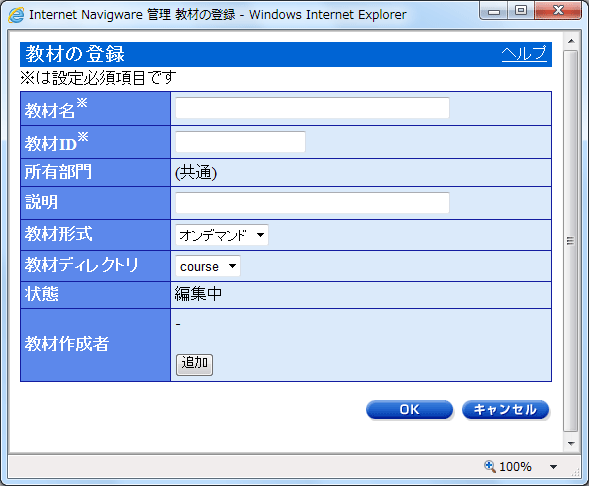This screenshot has height=486, width=589.
Task: Click the 教材形式 row label
Action: pos(59,234)
